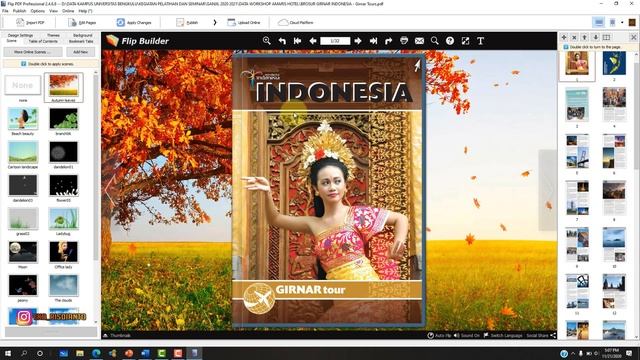Open the File menu
640x360 pixels.
point(5,11)
